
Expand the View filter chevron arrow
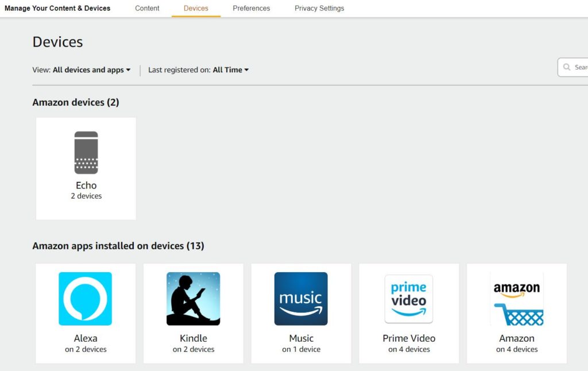pos(129,69)
